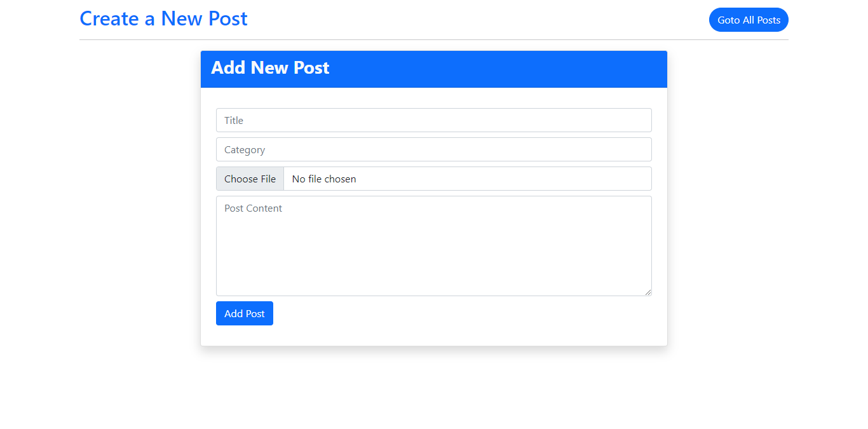
Task: Click the page divider below the heading
Action: coord(434,39)
